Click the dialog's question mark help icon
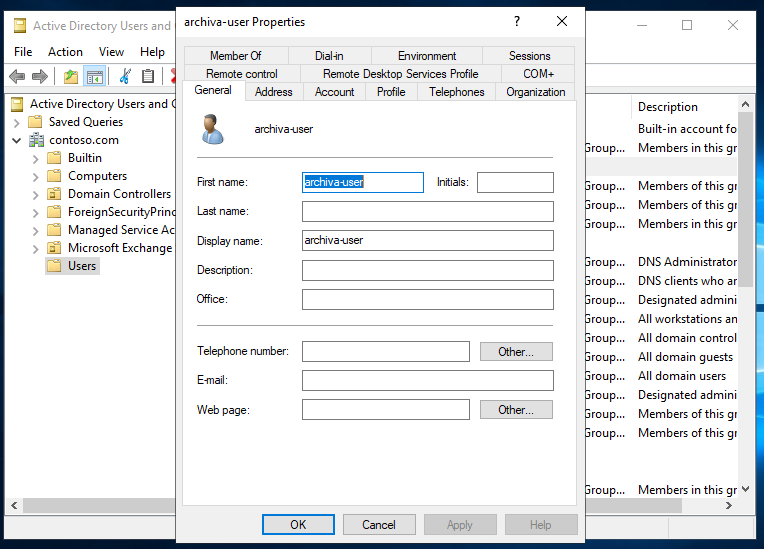This screenshot has height=549, width=764. coord(517,21)
